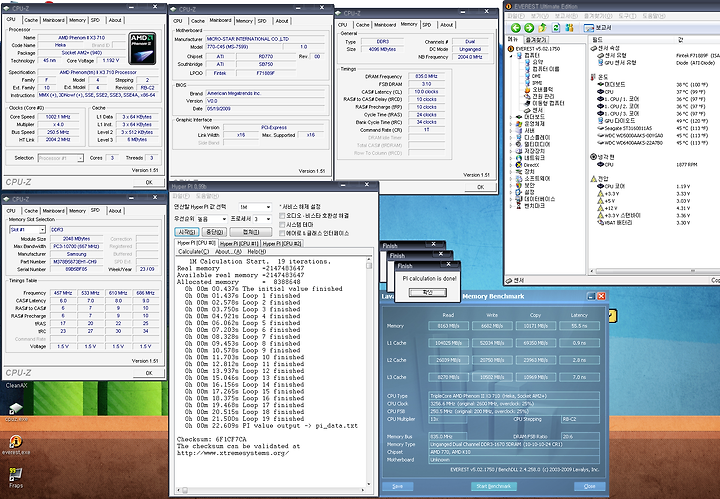This screenshot has height=499, width=720.
Task: Switch to Hyper PI [CPU #2] tab
Action: click(x=282, y=244)
